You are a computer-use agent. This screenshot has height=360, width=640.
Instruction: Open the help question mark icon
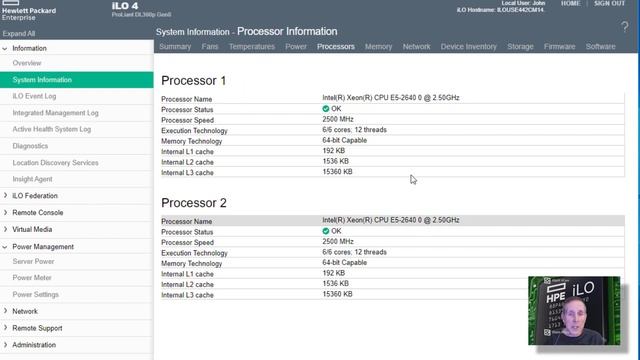click(x=624, y=27)
